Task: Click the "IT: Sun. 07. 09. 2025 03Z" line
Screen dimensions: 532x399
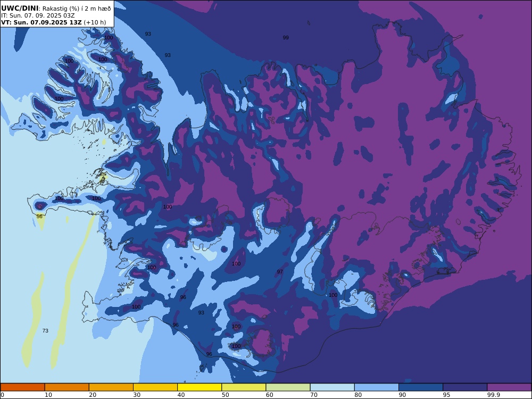Action: coord(38,15)
